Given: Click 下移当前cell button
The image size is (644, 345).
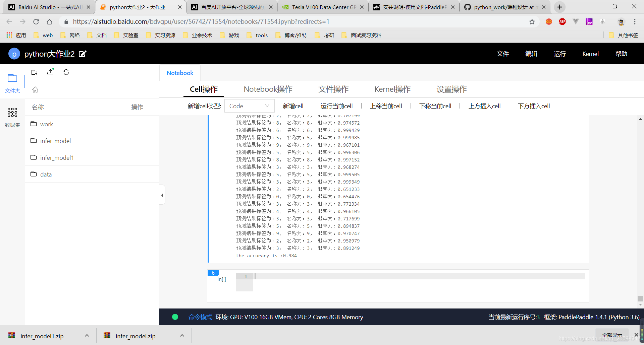Looking at the screenshot, I should (x=435, y=106).
